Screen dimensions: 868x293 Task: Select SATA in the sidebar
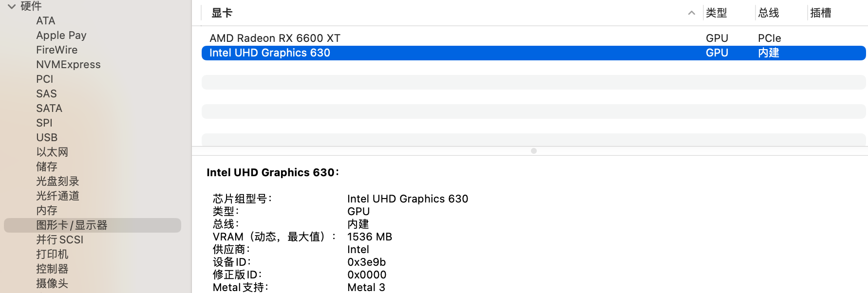[x=49, y=108]
